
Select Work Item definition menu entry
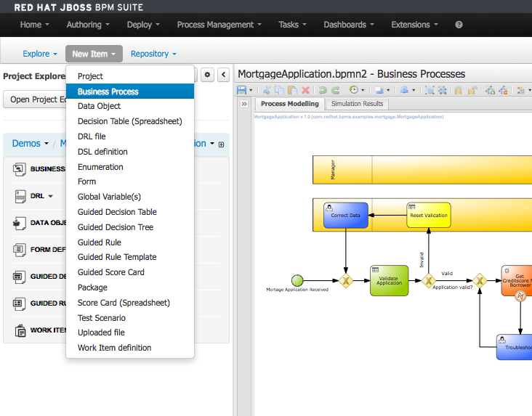(x=130, y=348)
